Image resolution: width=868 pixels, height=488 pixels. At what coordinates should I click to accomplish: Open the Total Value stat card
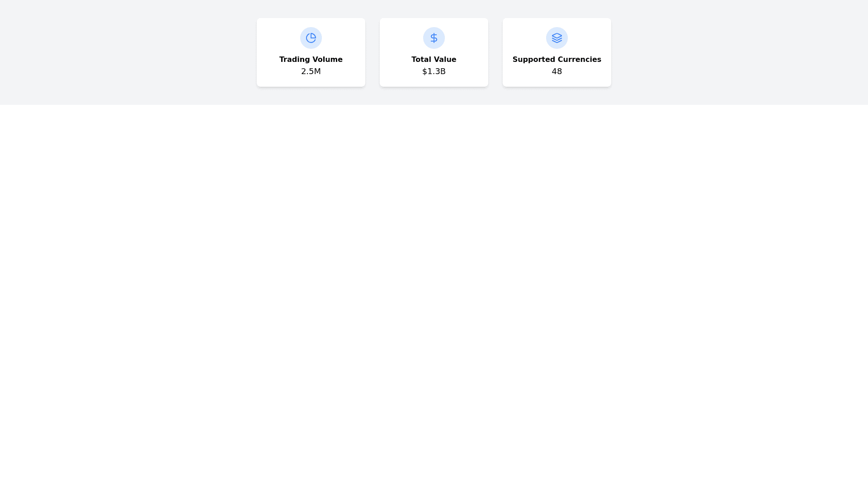coord(434,52)
